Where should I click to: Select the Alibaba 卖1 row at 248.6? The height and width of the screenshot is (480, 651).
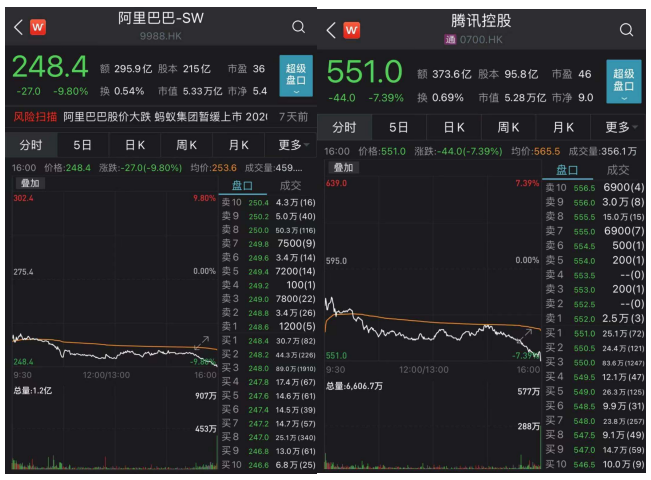[x=268, y=326]
